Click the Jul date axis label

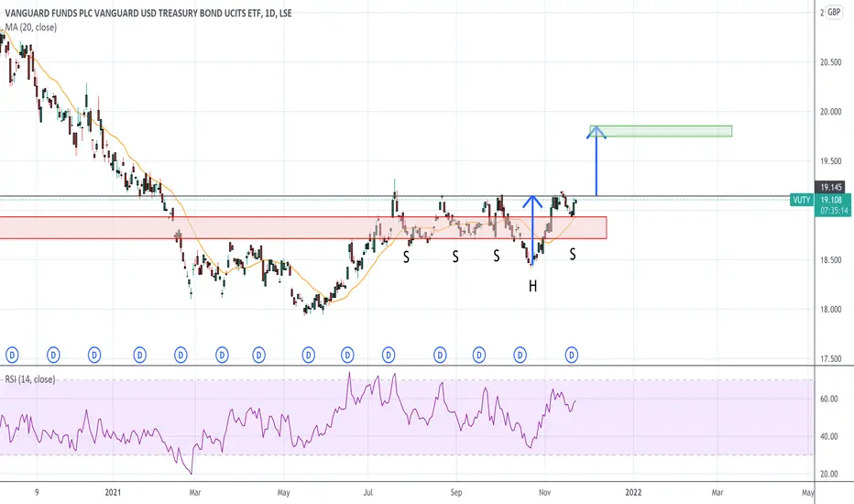tap(368, 493)
